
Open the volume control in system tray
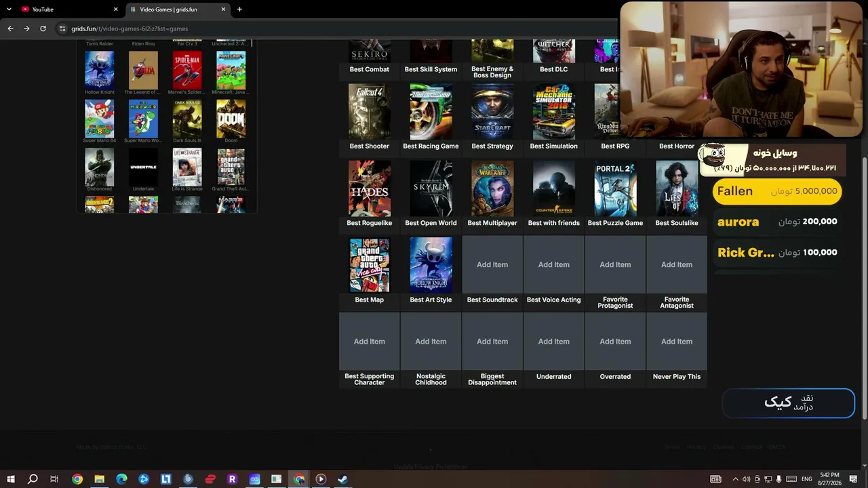[x=746, y=479]
